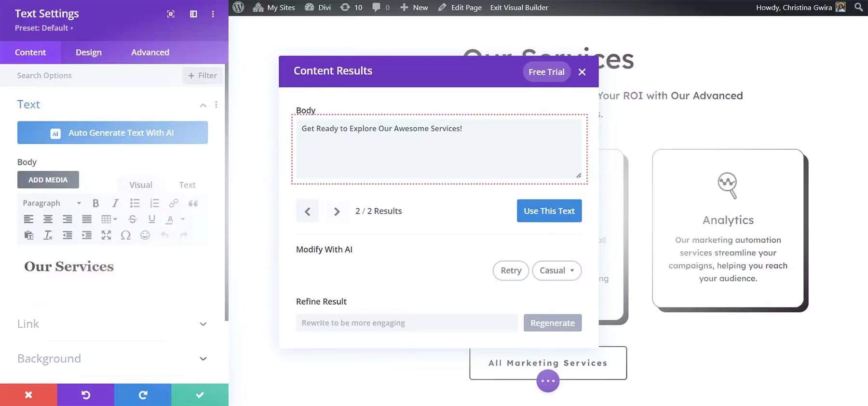
Task: Open the emoji picker in the editor
Action: point(145,235)
